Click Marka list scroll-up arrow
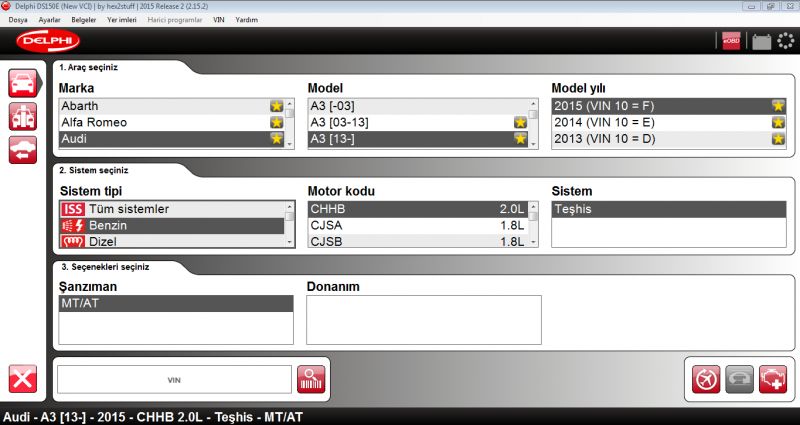The height and width of the screenshot is (425, 800). [x=290, y=103]
